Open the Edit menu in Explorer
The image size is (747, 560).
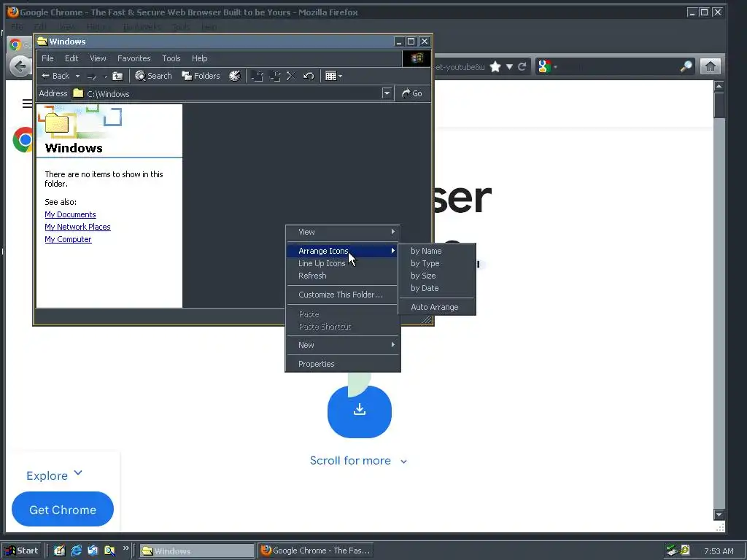click(x=71, y=58)
